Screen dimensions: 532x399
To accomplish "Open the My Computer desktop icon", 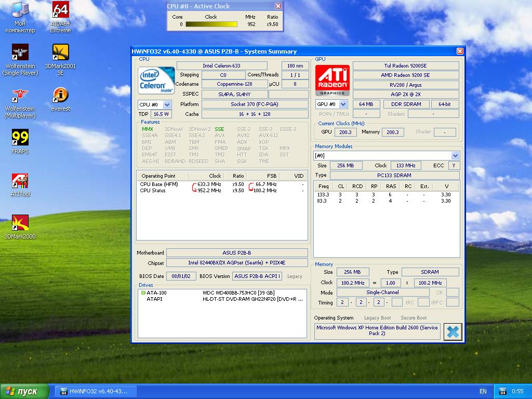I will 20,17.
